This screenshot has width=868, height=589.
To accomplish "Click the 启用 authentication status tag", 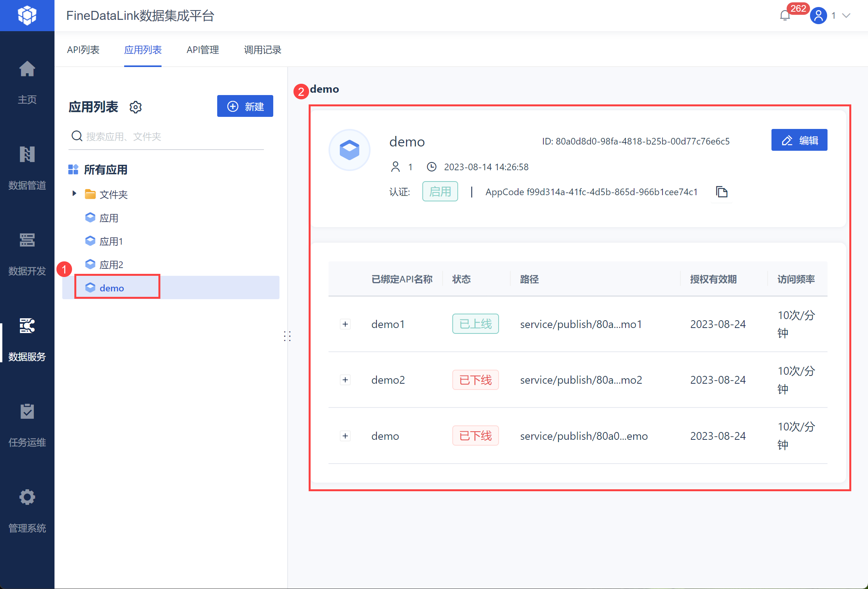I will point(440,192).
